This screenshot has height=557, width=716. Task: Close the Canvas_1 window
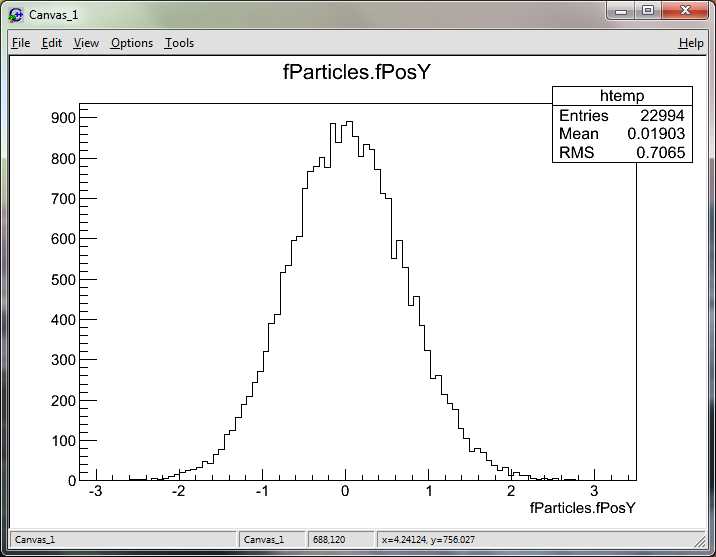(685, 12)
